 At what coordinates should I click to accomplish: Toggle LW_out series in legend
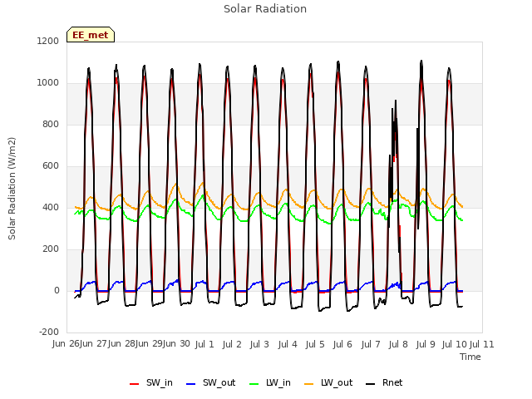[x=328, y=382]
